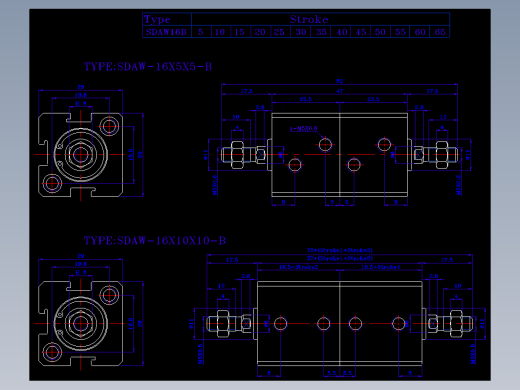Click stroke value '45' in the table

(x=361, y=32)
